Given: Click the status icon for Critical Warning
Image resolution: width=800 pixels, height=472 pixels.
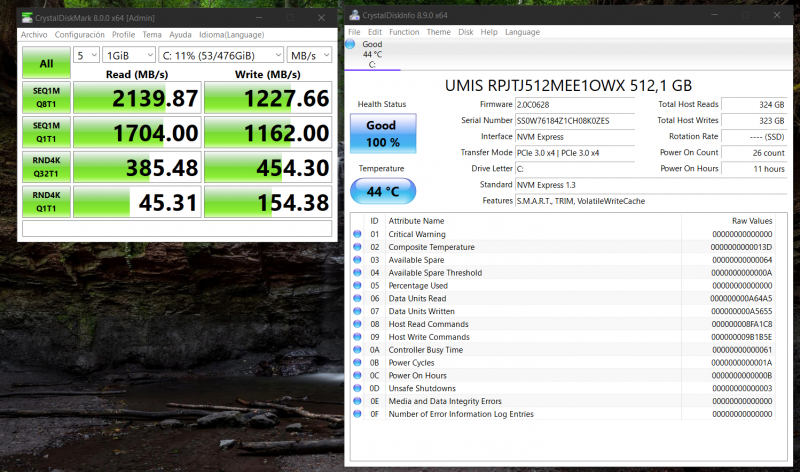Looking at the screenshot, I should point(358,234).
